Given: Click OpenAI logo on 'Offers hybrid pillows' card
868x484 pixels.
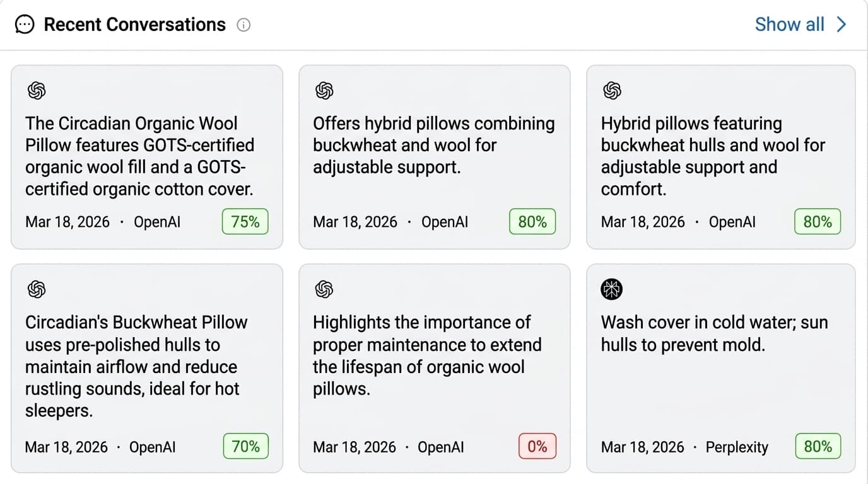Looking at the screenshot, I should [324, 91].
